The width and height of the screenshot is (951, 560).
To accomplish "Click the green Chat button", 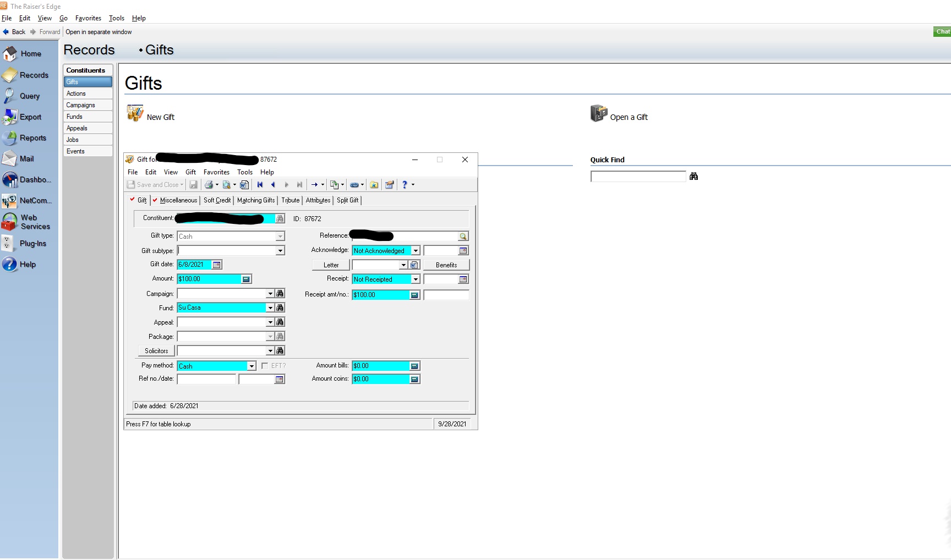I will pyautogui.click(x=942, y=31).
